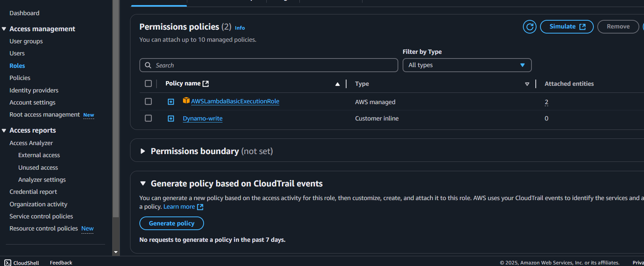
Task: Collapse the Generate policy based on CloudTrail section
Action: pos(143,183)
